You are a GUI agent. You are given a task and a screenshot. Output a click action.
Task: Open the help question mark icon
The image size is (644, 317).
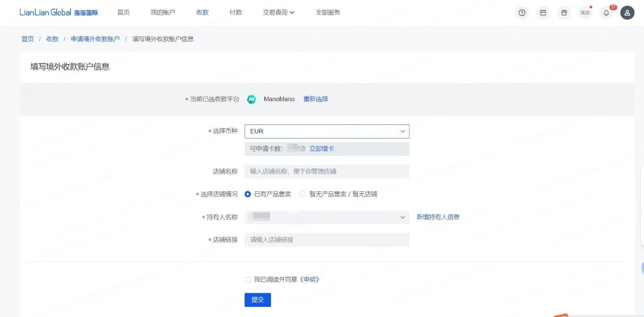[x=522, y=13]
